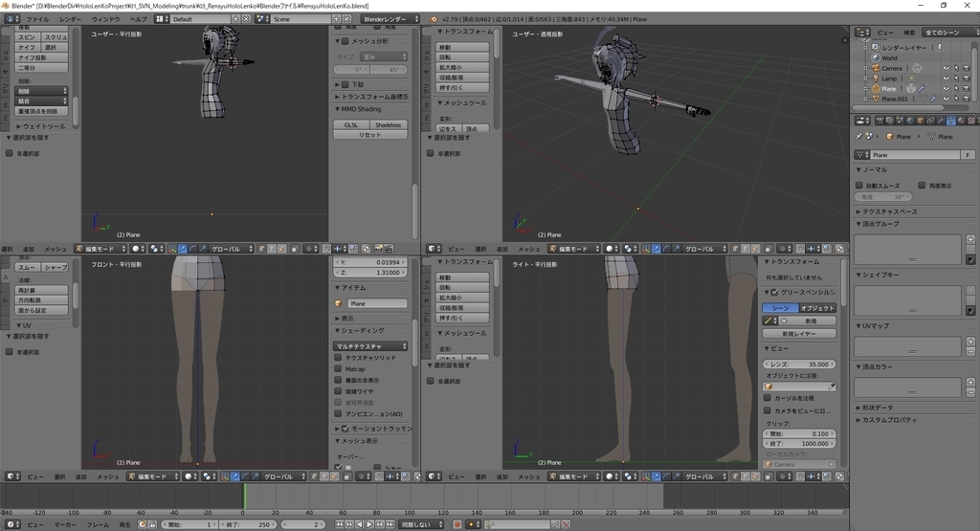Click the Lamp object icon in the outliner
This screenshot has height=531, width=980.
click(876, 78)
